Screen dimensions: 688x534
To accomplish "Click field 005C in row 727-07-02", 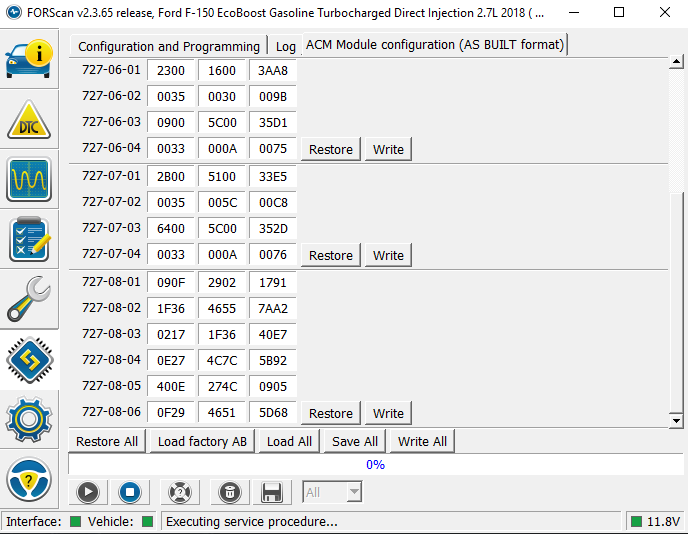I will pyautogui.click(x=222, y=203).
